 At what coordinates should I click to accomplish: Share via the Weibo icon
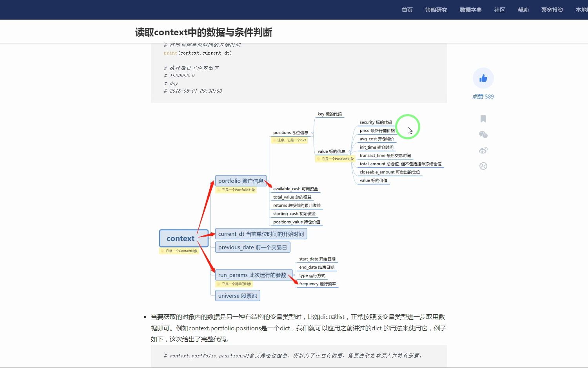tap(483, 150)
